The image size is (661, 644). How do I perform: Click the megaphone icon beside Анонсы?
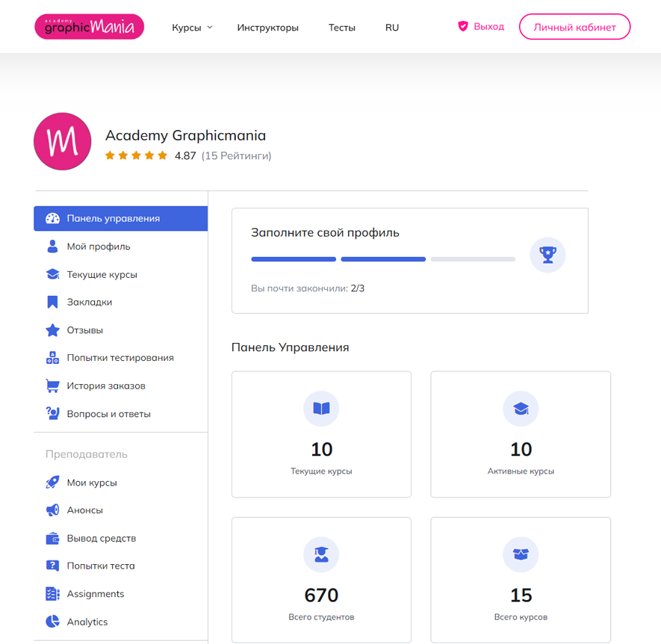pyautogui.click(x=52, y=510)
